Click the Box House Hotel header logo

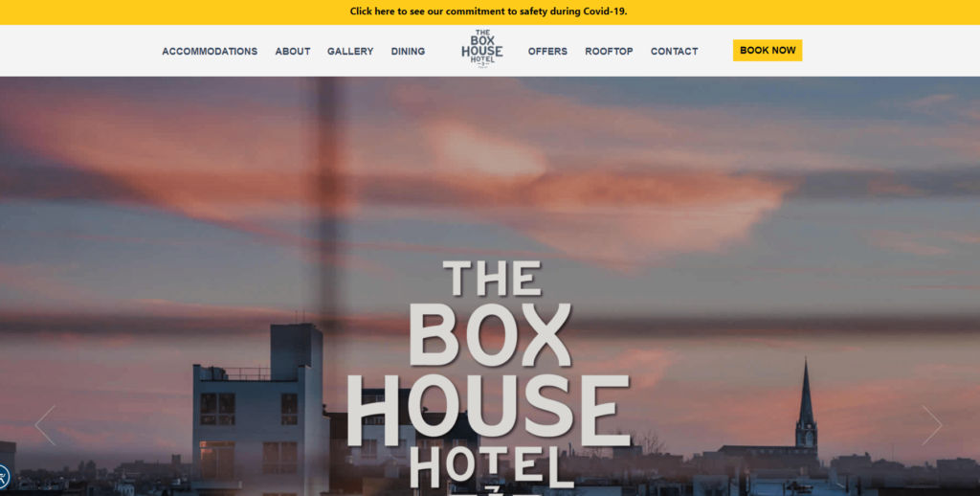[482, 49]
